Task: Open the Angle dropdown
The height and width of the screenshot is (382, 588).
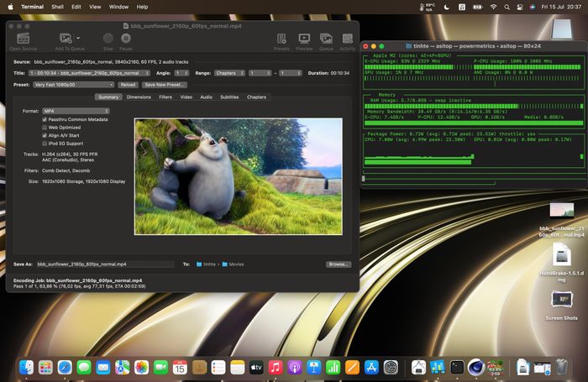Action: tap(181, 73)
